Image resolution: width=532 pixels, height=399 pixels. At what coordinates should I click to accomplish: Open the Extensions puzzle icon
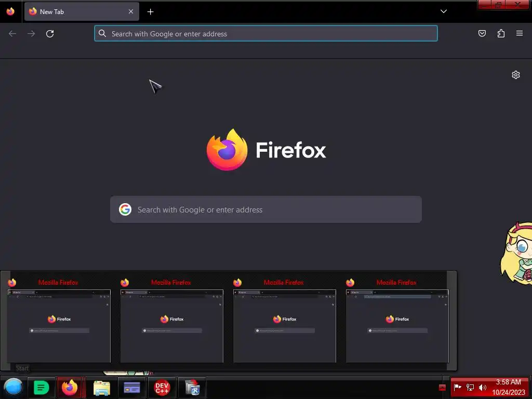(501, 33)
